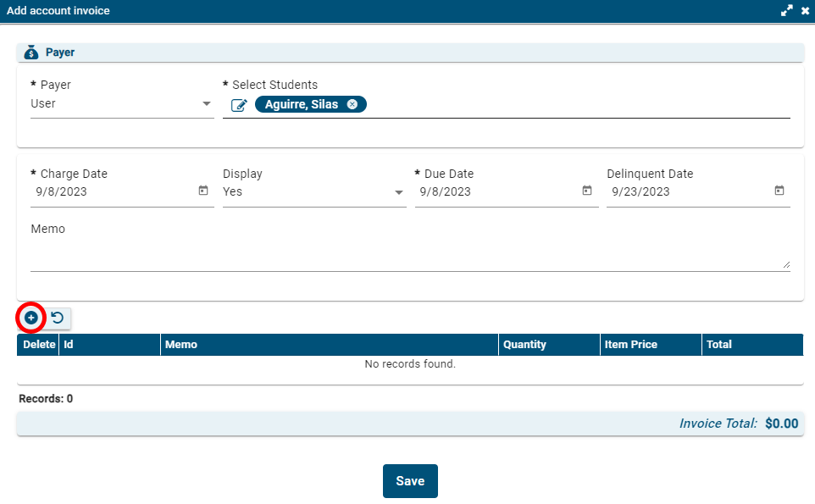Close the Add account invoice dialog

pos(805,11)
